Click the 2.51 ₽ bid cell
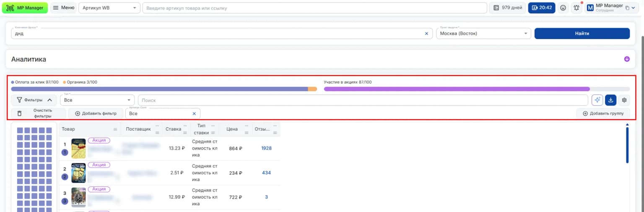Viewport: 644px width, 212px height. tap(178, 173)
